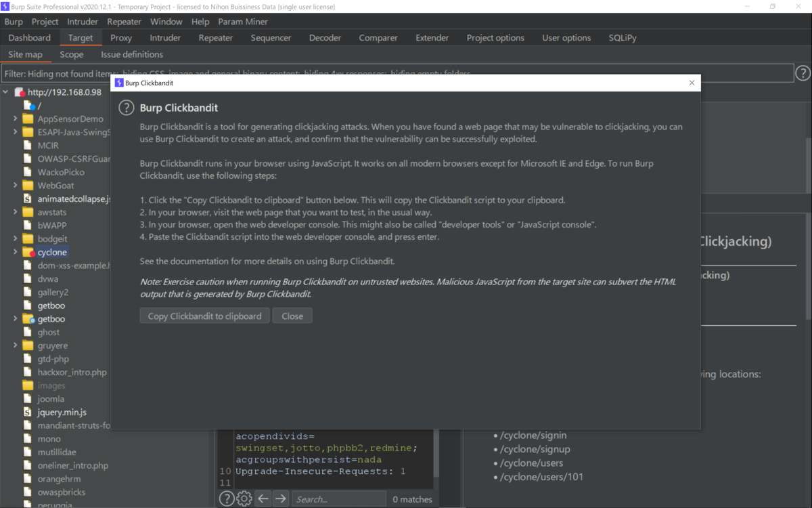812x508 pixels.
Task: Select the dvwa tree item
Action: pyautogui.click(x=48, y=278)
